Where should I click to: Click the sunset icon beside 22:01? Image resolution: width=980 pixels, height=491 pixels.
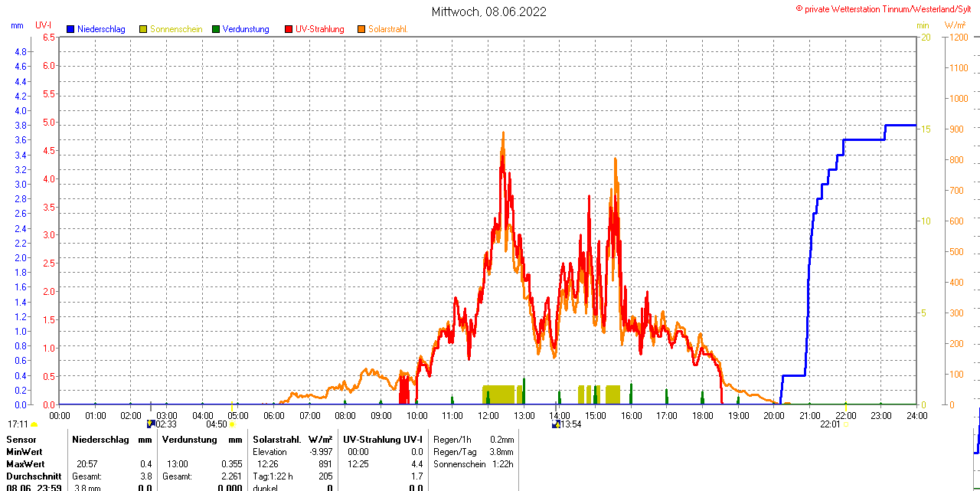pos(845,424)
